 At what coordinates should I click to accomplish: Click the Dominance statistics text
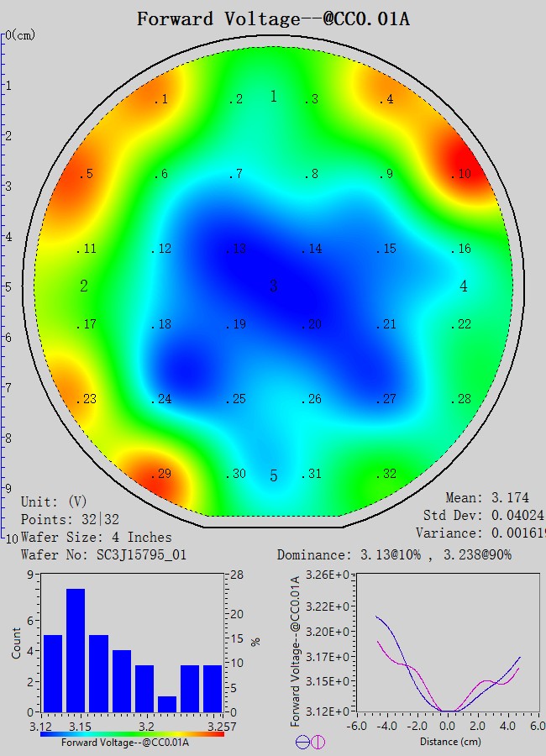pyautogui.click(x=394, y=554)
